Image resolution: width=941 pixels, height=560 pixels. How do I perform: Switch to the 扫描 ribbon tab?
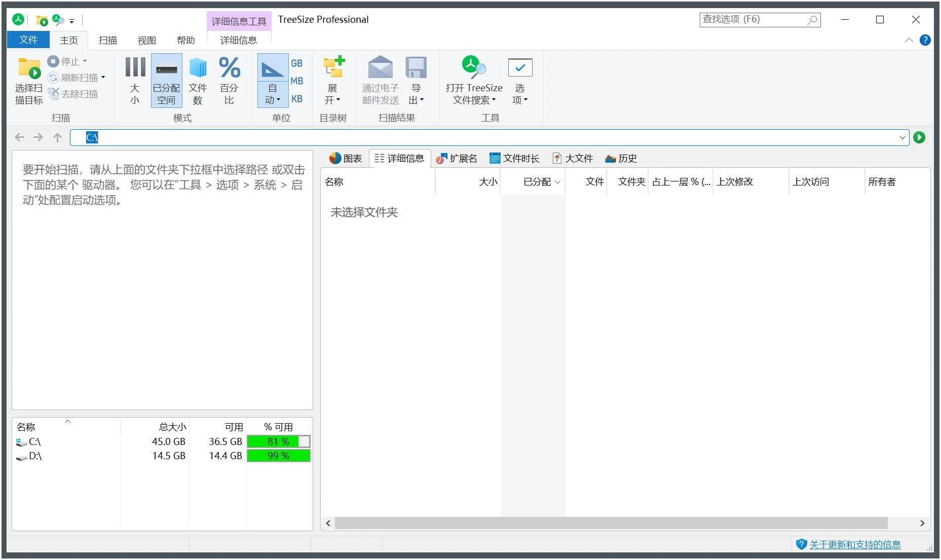click(107, 40)
